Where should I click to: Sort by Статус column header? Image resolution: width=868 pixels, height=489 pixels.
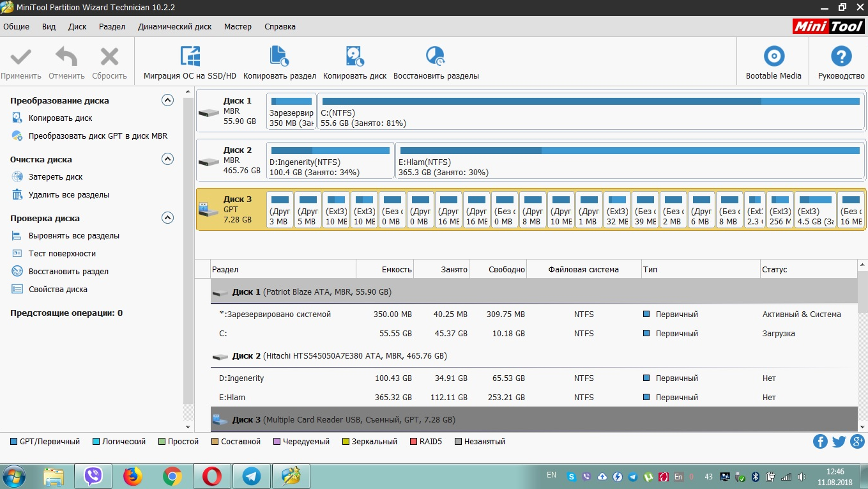pos(809,270)
